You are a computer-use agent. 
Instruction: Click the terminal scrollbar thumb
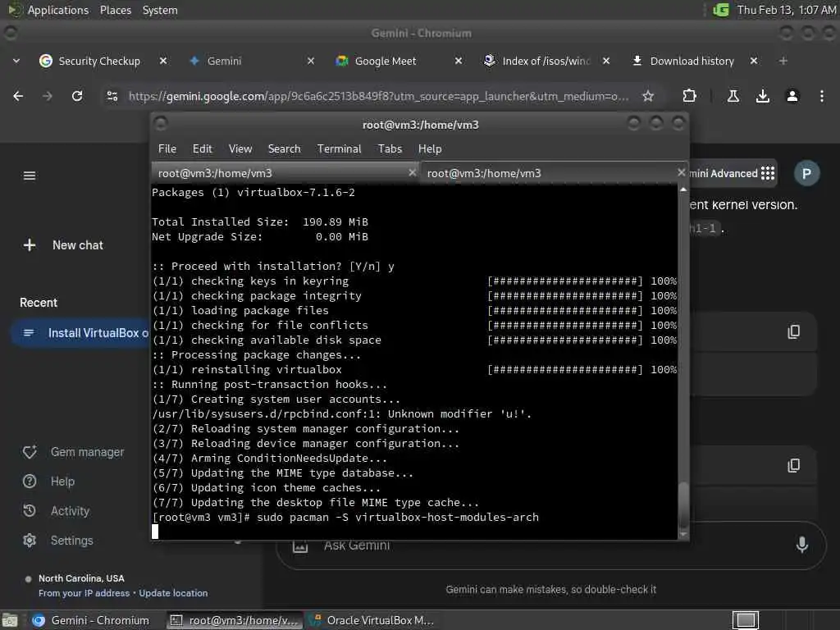(x=683, y=504)
